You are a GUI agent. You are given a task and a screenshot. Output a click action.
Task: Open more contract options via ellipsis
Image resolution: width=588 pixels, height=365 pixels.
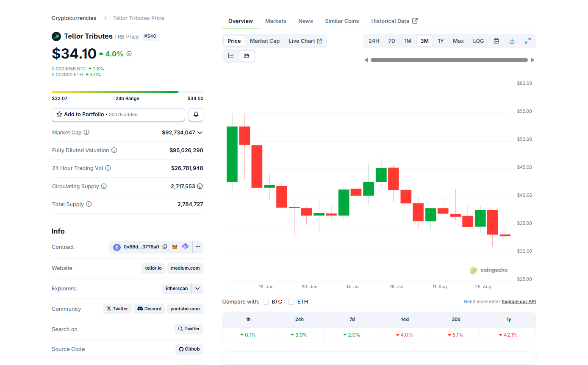[197, 247]
